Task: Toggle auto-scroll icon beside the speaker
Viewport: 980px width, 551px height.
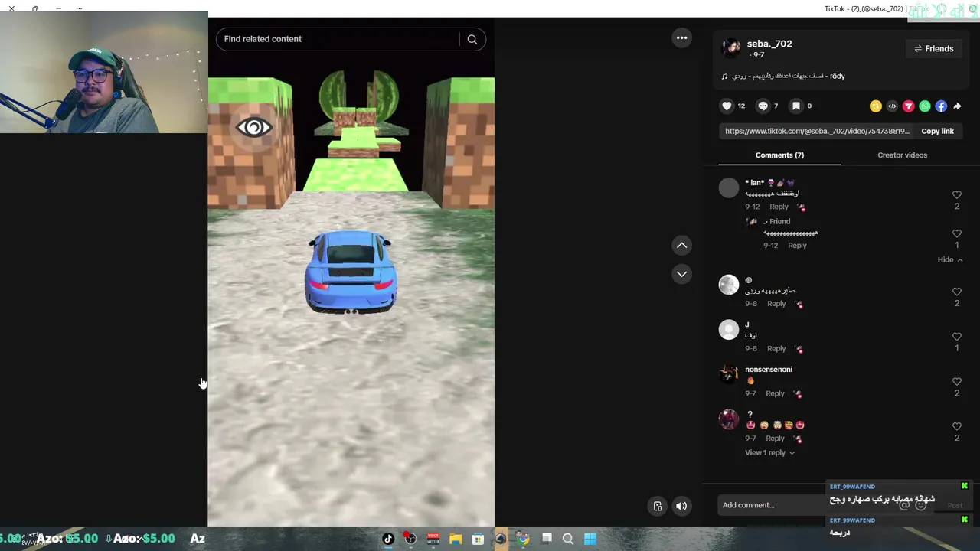Action: click(658, 506)
